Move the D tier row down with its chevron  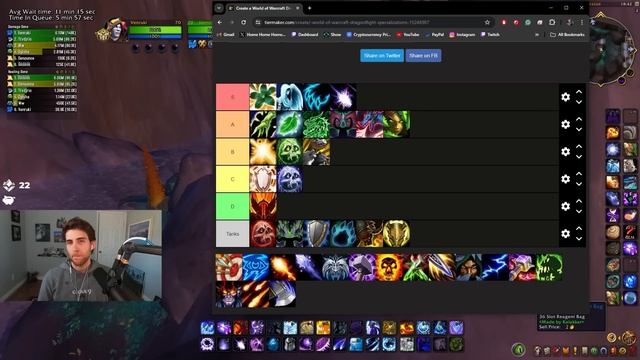tap(579, 211)
